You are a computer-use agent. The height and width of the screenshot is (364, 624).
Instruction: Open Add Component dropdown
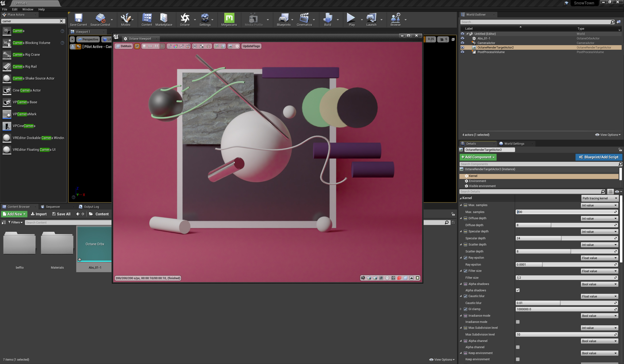pyautogui.click(x=478, y=157)
